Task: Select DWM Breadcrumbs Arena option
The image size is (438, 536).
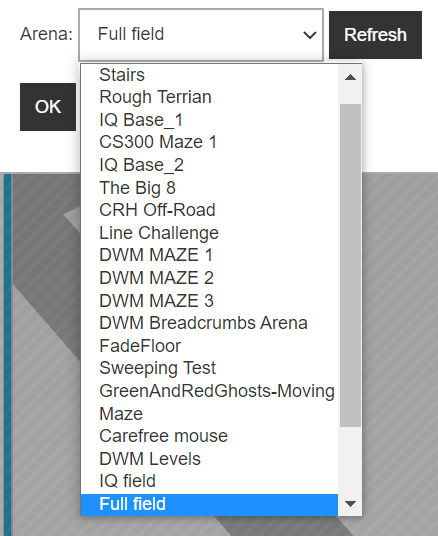Action: (209, 323)
